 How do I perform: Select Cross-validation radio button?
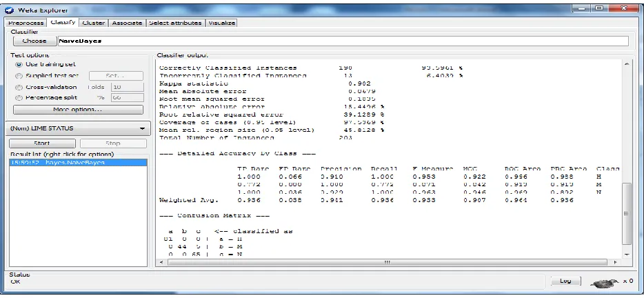coord(19,88)
